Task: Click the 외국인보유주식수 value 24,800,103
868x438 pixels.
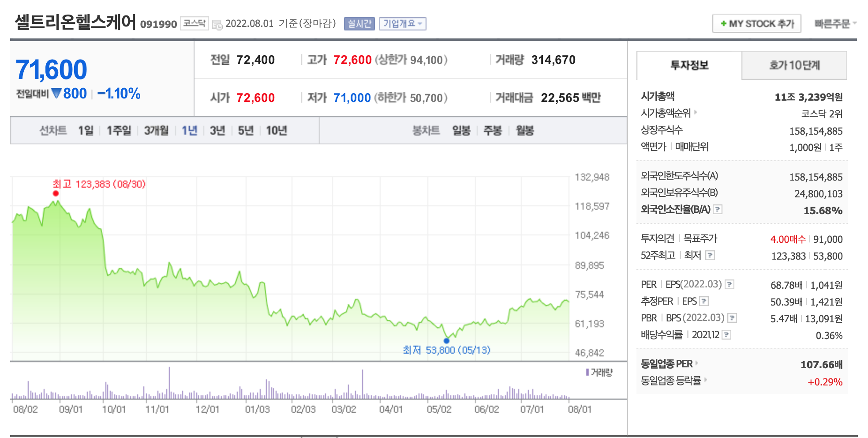Action: click(x=819, y=194)
